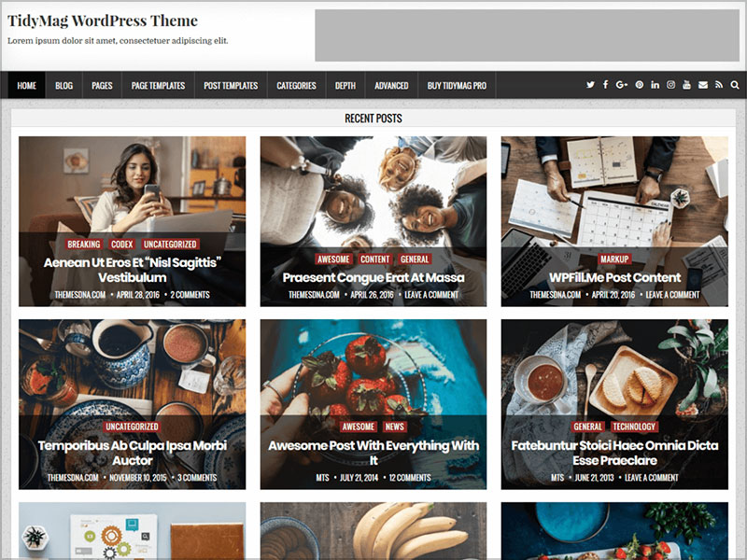The width and height of the screenshot is (747, 560).
Task: Open the News category tag
Action: click(394, 427)
